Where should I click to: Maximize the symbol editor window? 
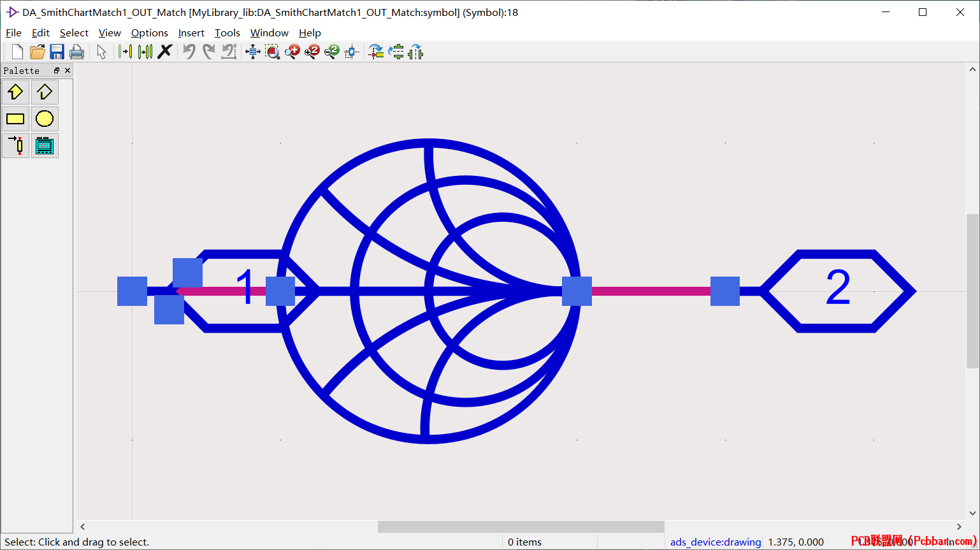[923, 12]
